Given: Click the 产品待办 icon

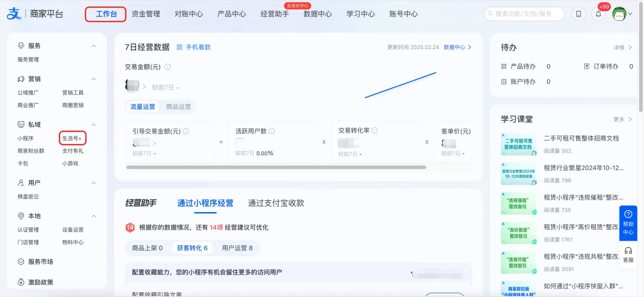Looking at the screenshot, I should pyautogui.click(x=504, y=67).
